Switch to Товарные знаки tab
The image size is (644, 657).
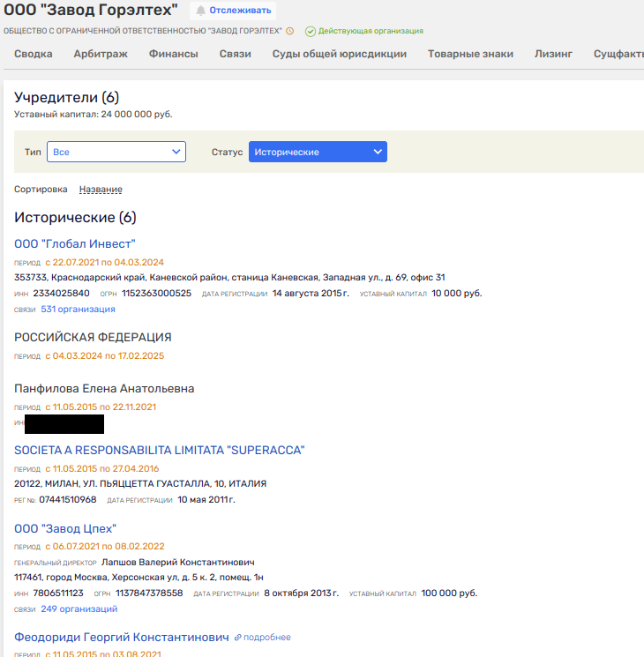pos(470,54)
